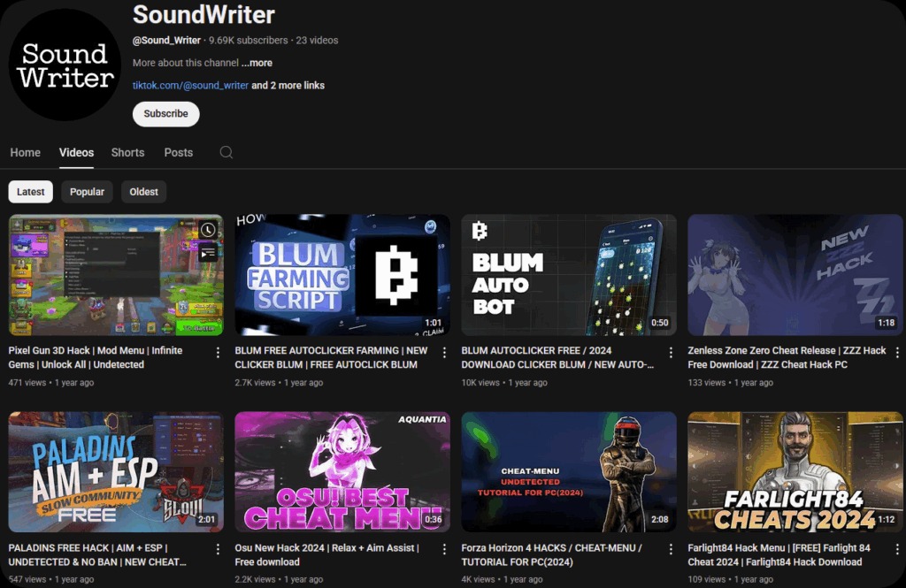Open three-dot menu for Osu New Hack video
Screen dimensions: 906x588
point(445,549)
